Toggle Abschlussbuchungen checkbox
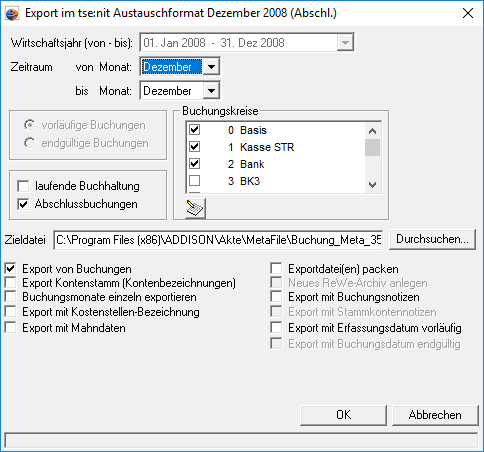484x452 pixels. point(23,204)
